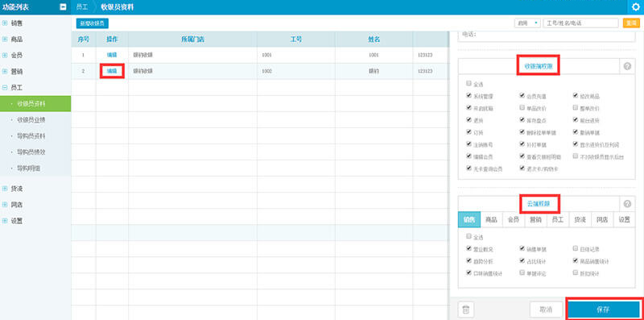Enable 日结记录 in cloud permissions
The height and width of the screenshot is (320, 644).
[x=576, y=248]
